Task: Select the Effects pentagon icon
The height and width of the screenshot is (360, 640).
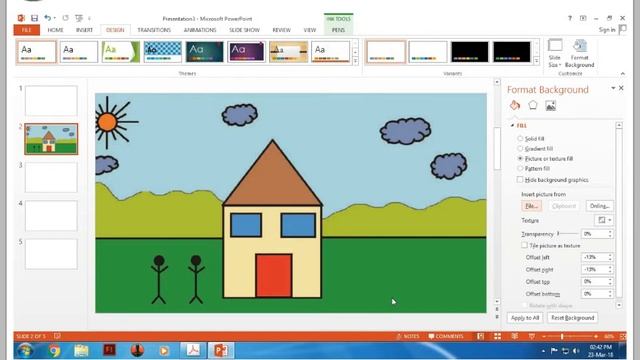Action: tap(533, 106)
